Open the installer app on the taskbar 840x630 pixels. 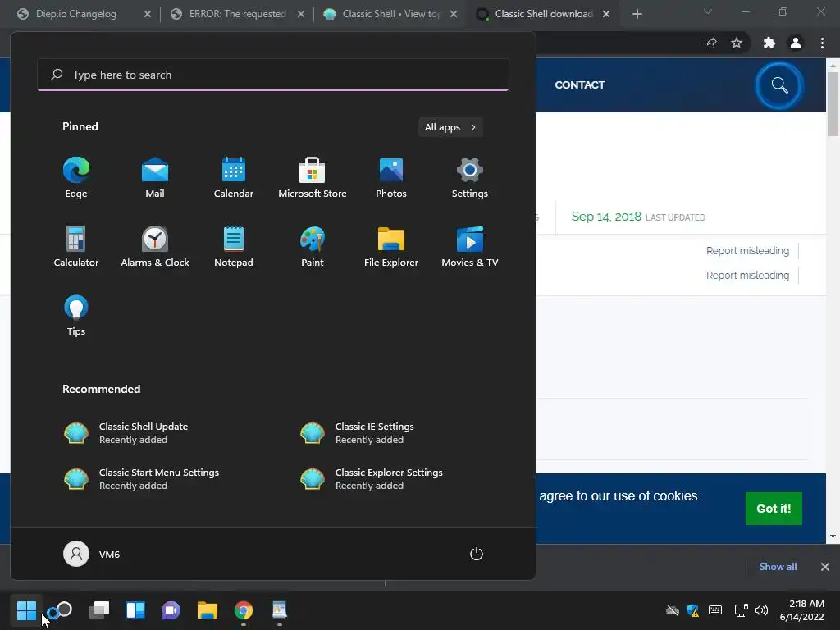point(280,610)
